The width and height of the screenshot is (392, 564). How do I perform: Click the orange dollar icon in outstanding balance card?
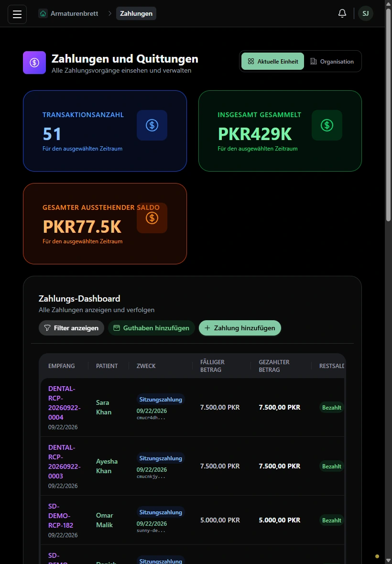pyautogui.click(x=152, y=218)
